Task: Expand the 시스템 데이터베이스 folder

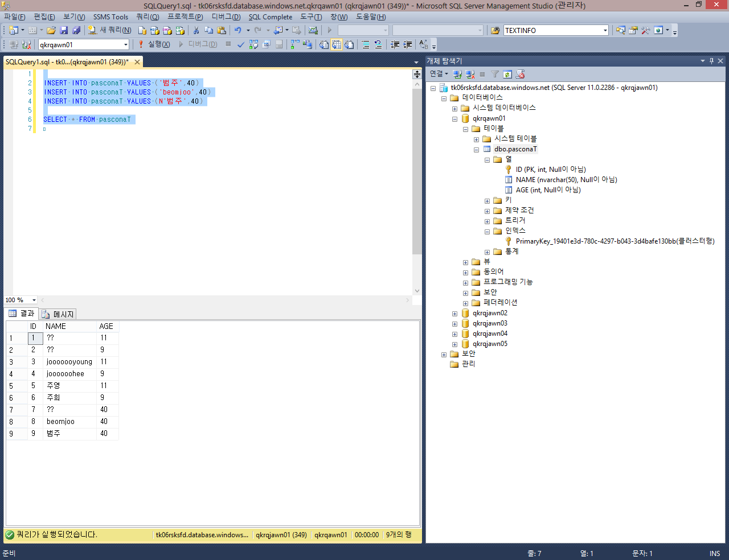Action: pos(454,109)
